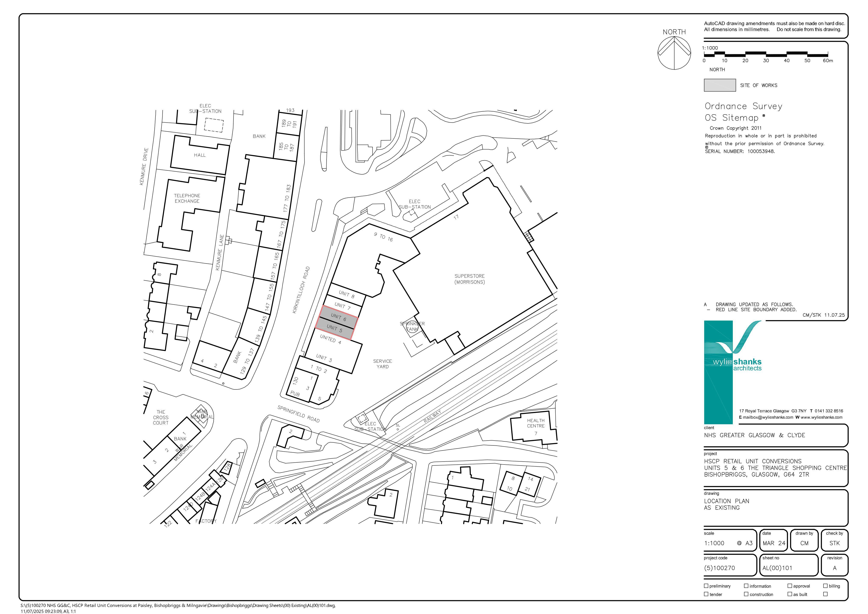Screen dimensions: 868x614
Task: Click the 1:1000 scale bar graphic
Action: 766,55
